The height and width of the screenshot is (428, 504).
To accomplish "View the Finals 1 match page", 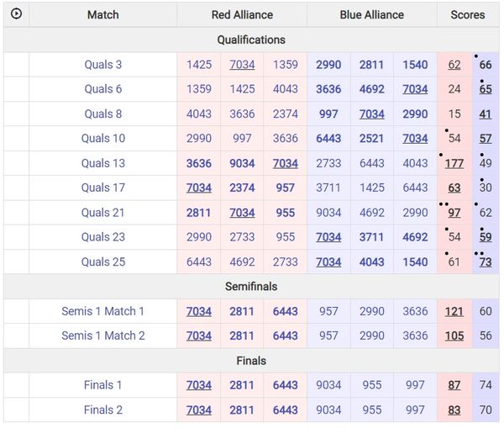I will click(x=102, y=385).
